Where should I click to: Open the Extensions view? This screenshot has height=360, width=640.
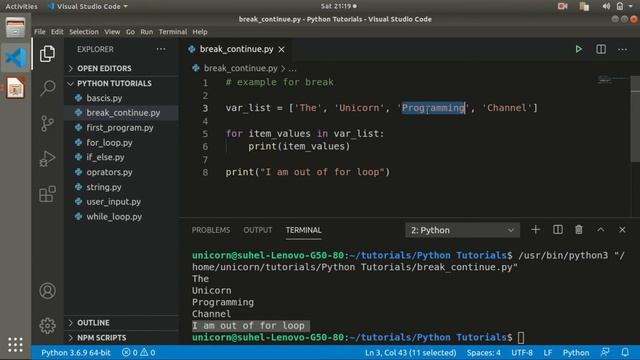click(47, 194)
